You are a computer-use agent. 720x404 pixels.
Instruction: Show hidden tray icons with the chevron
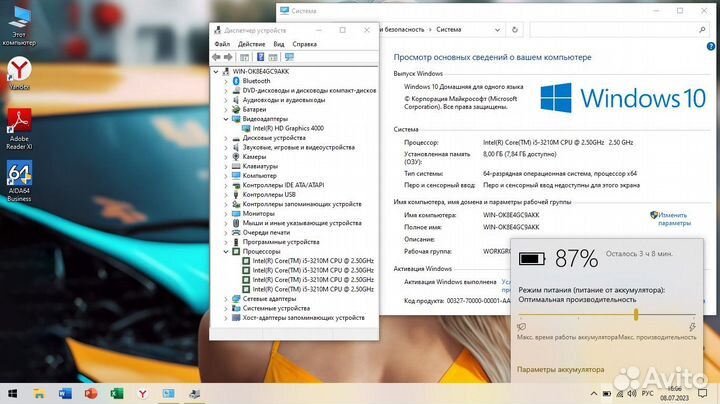594,393
